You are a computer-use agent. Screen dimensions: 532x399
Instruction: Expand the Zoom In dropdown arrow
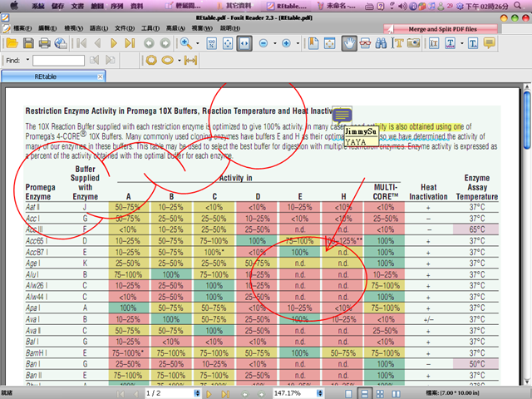(x=298, y=43)
